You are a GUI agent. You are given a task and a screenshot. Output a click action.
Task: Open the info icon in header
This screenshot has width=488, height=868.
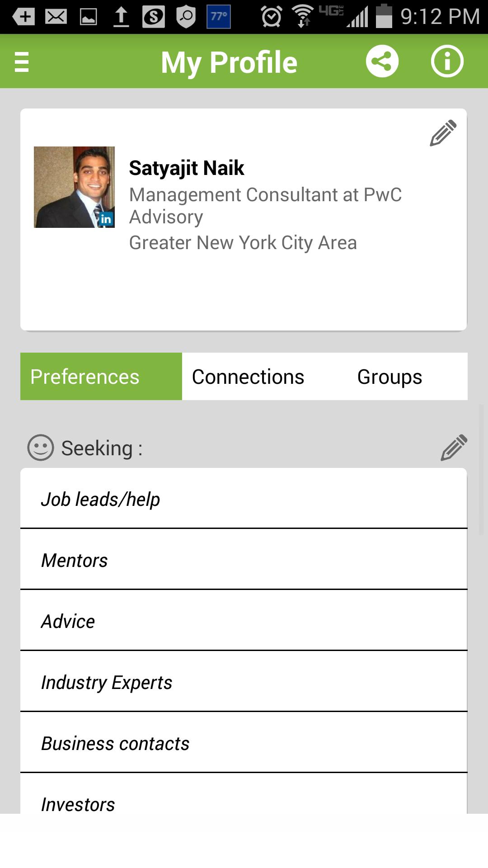coord(447,61)
